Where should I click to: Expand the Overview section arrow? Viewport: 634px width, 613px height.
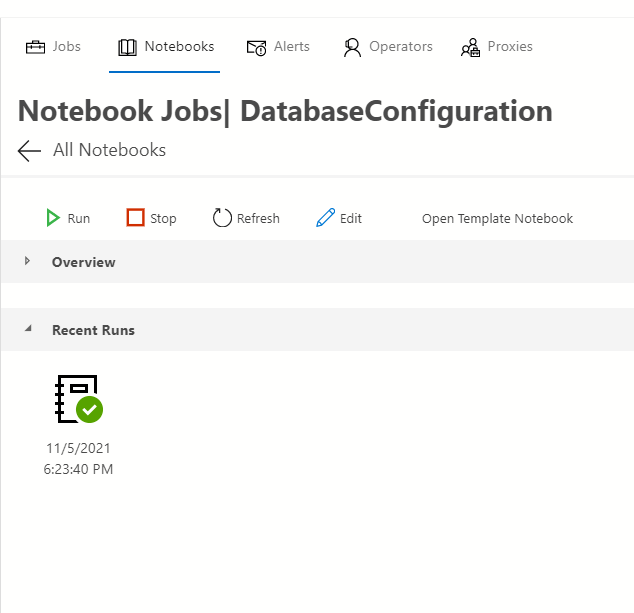[x=28, y=261]
